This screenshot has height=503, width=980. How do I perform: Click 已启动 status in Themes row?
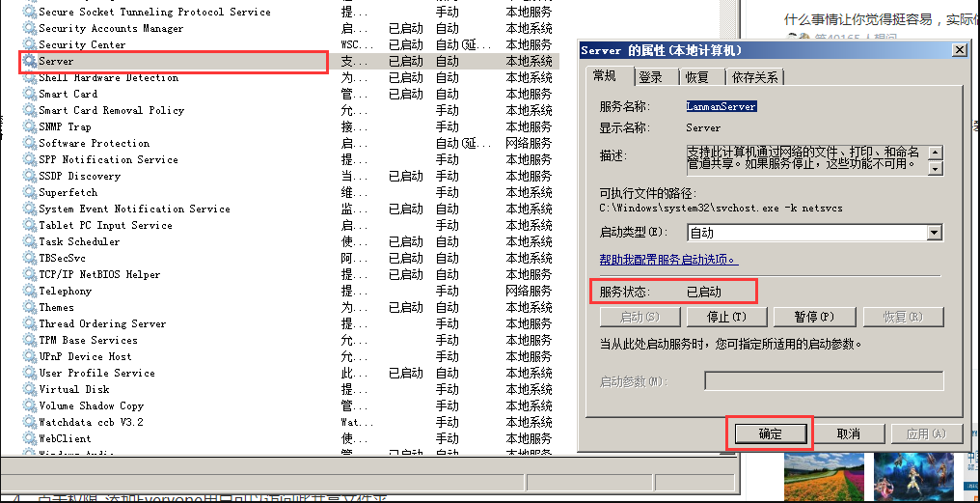406,308
